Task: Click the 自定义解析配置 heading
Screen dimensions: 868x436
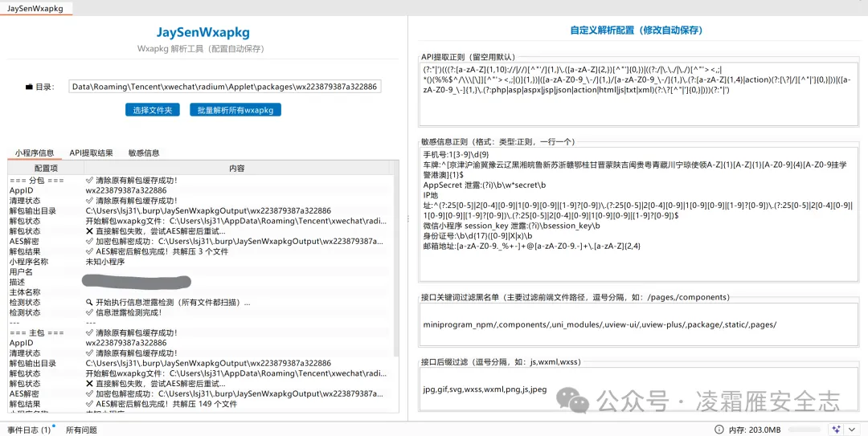Action: [x=636, y=30]
